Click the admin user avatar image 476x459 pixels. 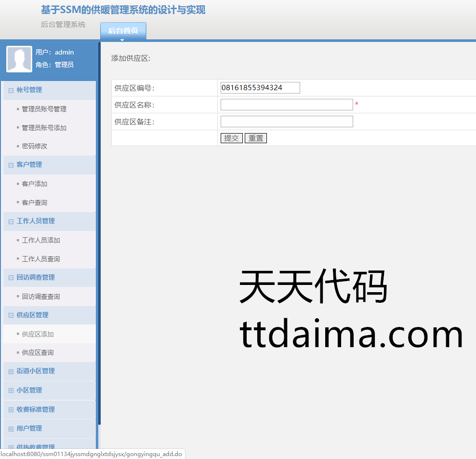[x=19, y=59]
